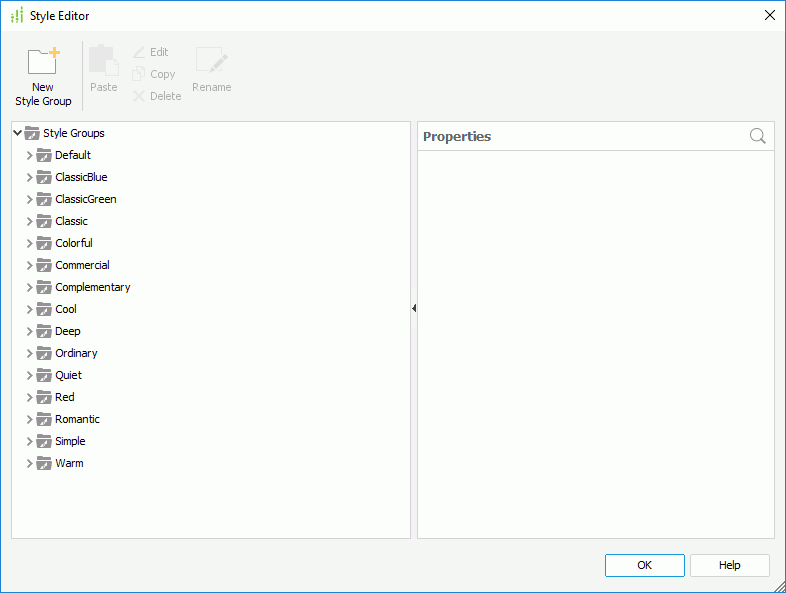Expand the Romantic style group
786x593 pixels.
30,419
